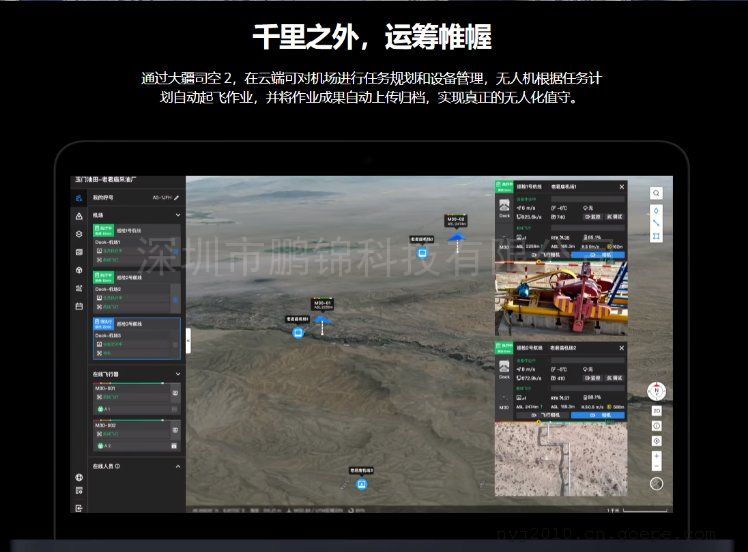
Task: Click the map search magnifier icon
Action: [x=656, y=193]
